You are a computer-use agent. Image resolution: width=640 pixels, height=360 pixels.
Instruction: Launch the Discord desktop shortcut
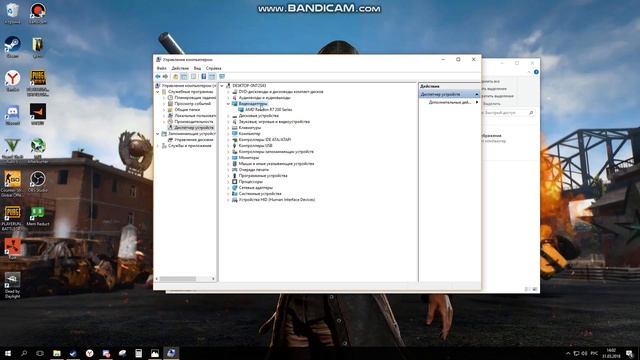click(12, 114)
